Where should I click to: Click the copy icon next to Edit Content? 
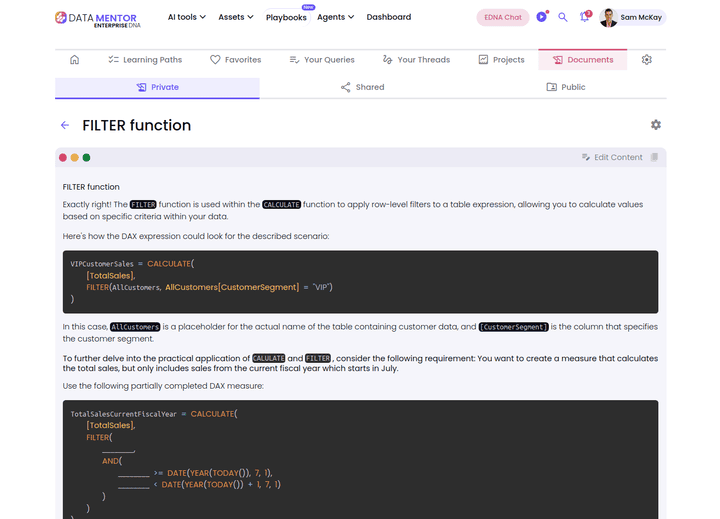pos(654,158)
